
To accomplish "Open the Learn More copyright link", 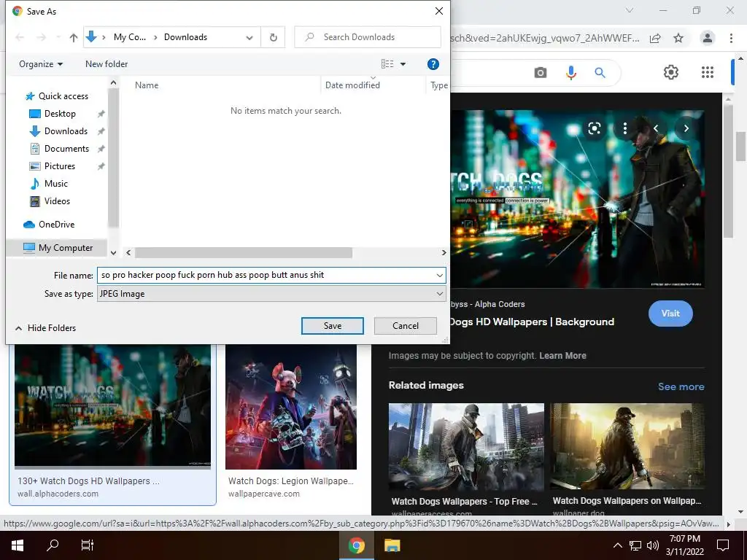I will [562, 356].
